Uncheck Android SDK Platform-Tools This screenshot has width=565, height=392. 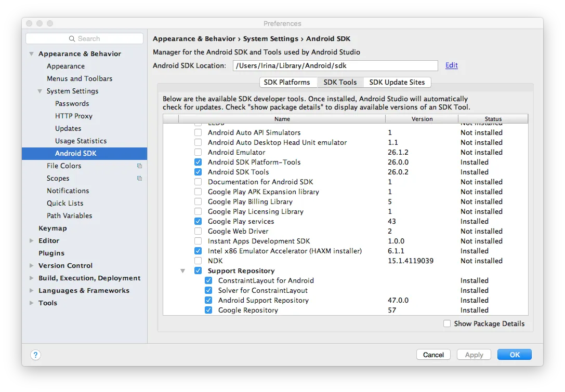[198, 162]
